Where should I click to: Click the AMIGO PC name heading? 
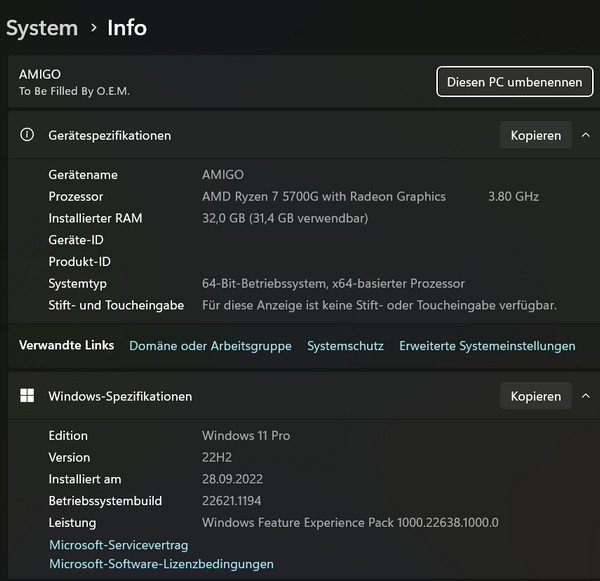pyautogui.click(x=40, y=74)
